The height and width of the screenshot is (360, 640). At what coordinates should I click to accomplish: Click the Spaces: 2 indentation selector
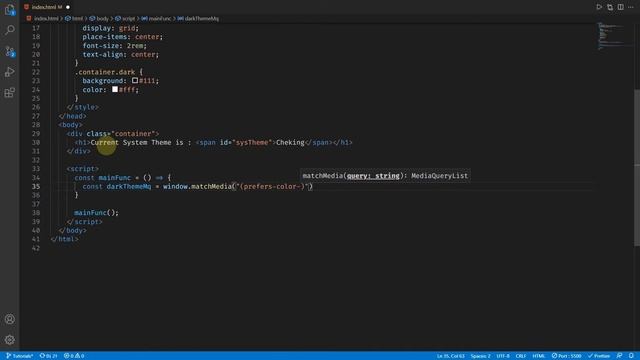[x=480, y=356]
